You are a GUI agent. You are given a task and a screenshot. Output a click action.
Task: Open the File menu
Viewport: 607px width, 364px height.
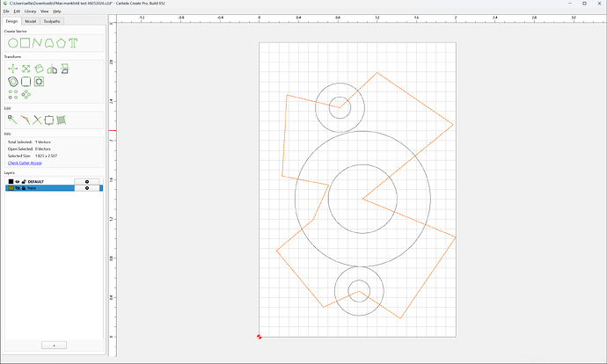(x=6, y=11)
